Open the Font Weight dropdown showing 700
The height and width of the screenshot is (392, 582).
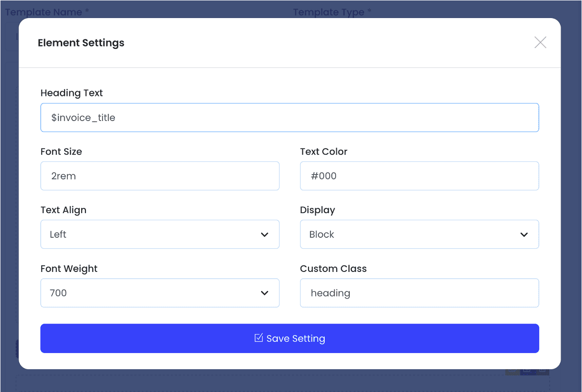(x=152, y=293)
